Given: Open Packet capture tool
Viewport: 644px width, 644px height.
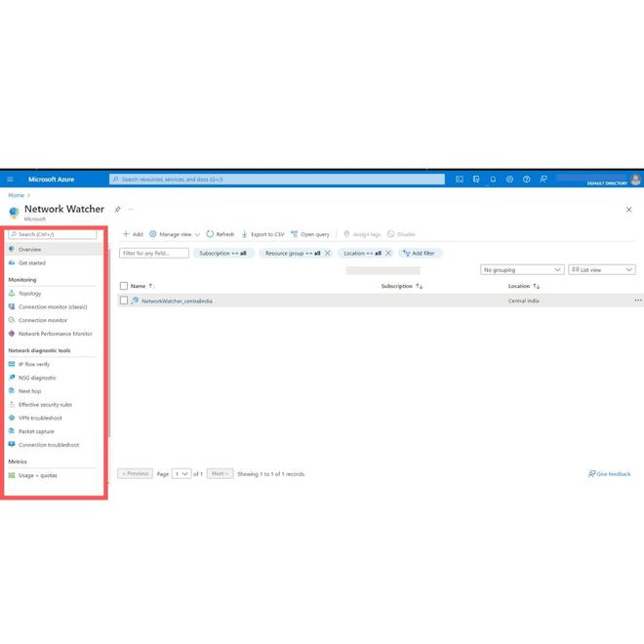Looking at the screenshot, I should pos(36,431).
